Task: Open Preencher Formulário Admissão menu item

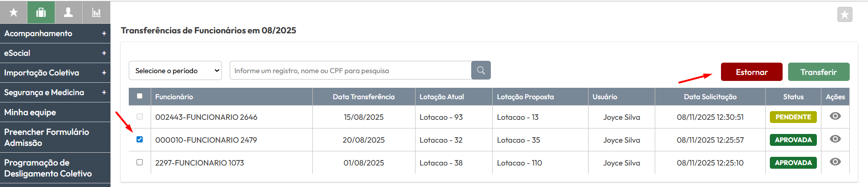Action: 55,137
